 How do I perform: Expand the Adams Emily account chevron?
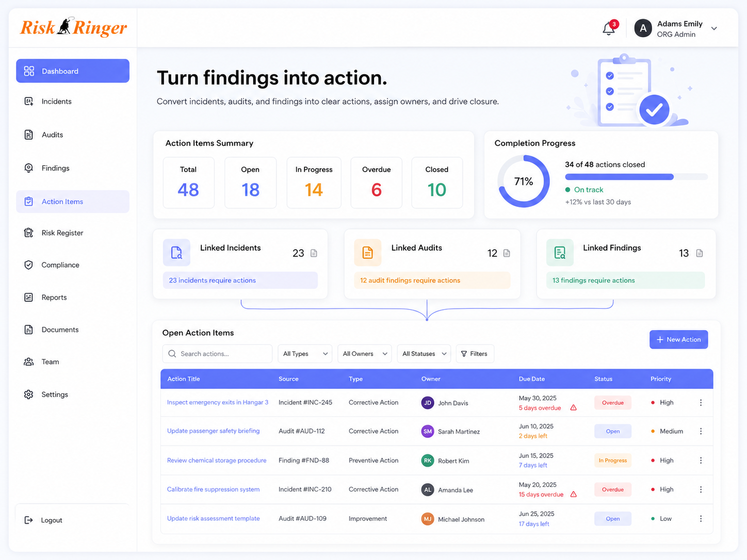click(714, 29)
